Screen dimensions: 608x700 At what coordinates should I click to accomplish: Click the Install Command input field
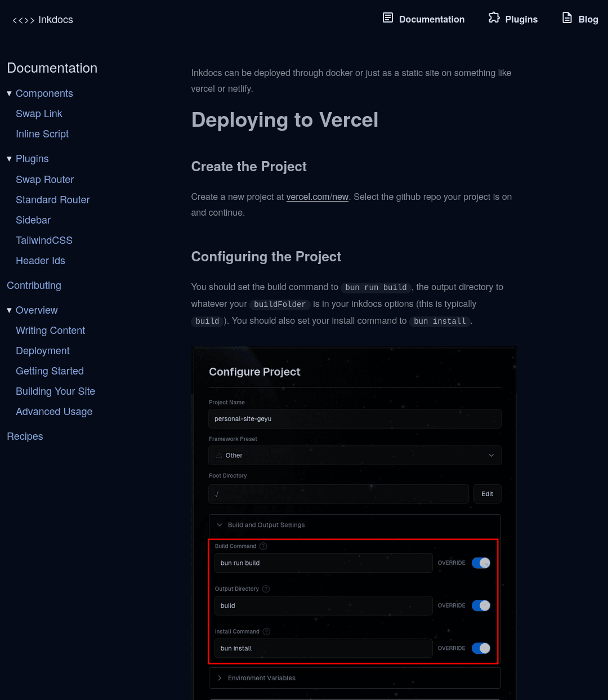(x=323, y=649)
